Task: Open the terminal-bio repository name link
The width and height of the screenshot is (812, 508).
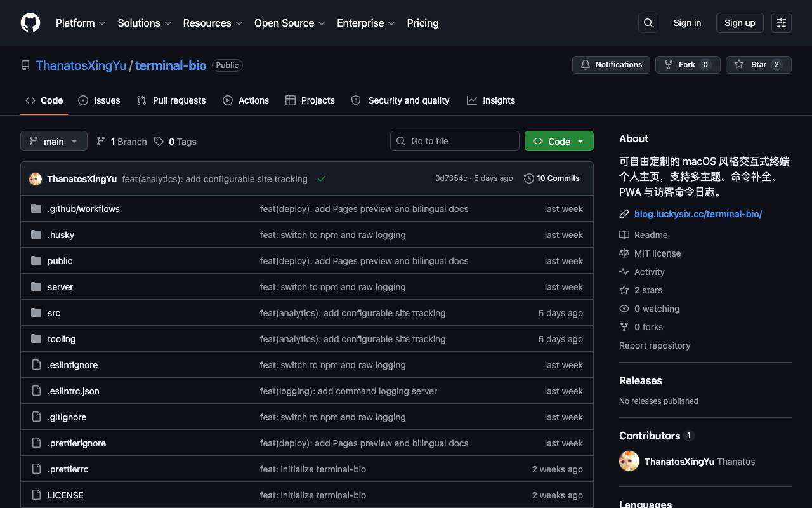Action: [x=171, y=65]
